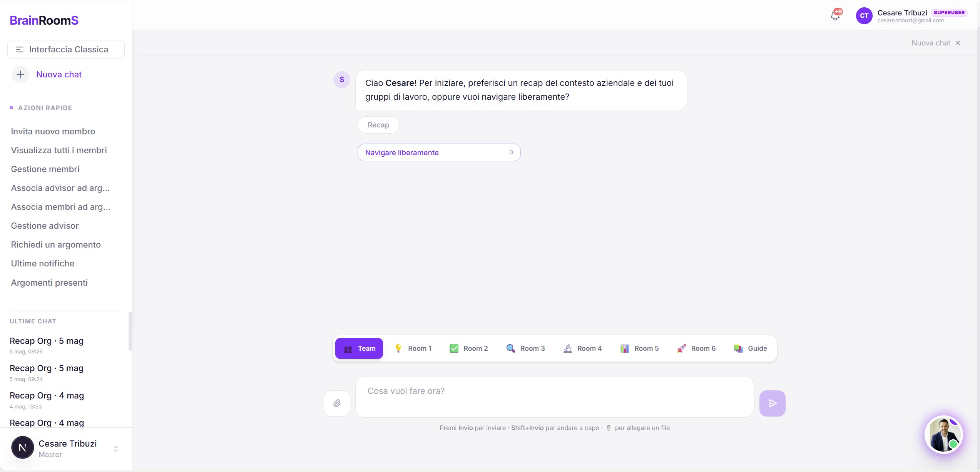The height and width of the screenshot is (472, 980).
Task: Switch to Interfaccia Classica
Action: click(x=66, y=49)
